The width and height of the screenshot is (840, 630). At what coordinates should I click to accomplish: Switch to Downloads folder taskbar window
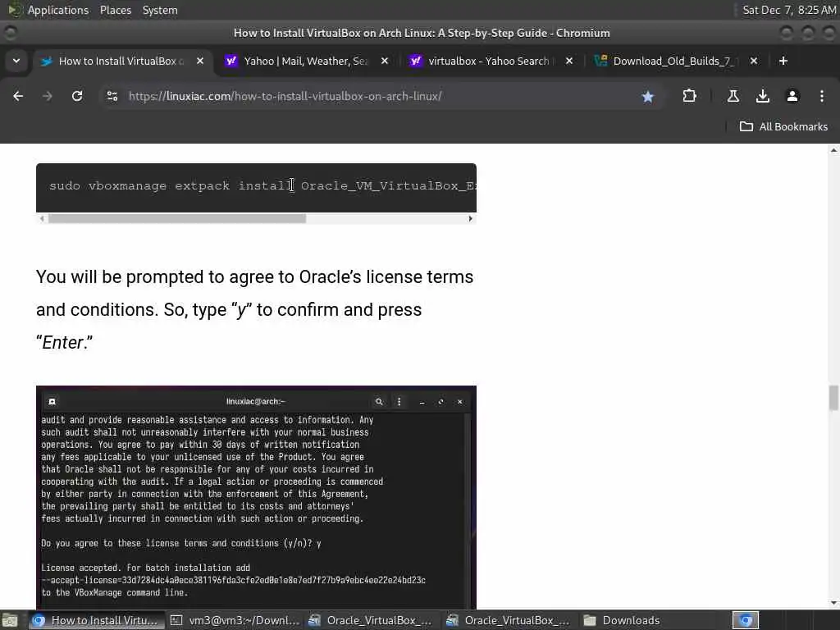(623, 620)
